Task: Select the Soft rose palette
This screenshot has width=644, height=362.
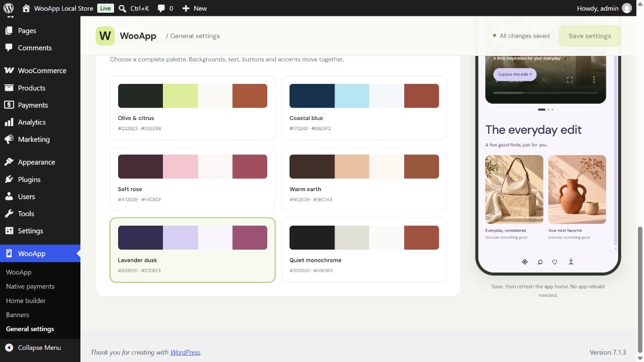Action: click(192, 179)
